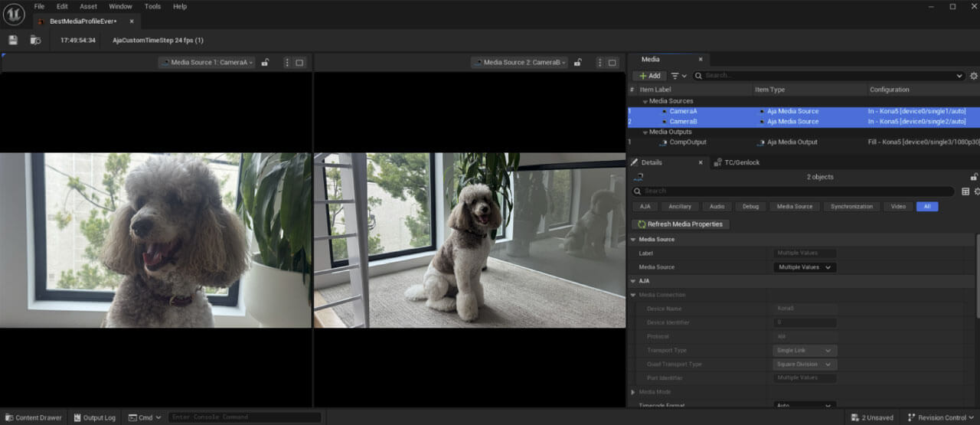
Task: Switch to BestMediaProfileEver tab
Action: point(83,21)
